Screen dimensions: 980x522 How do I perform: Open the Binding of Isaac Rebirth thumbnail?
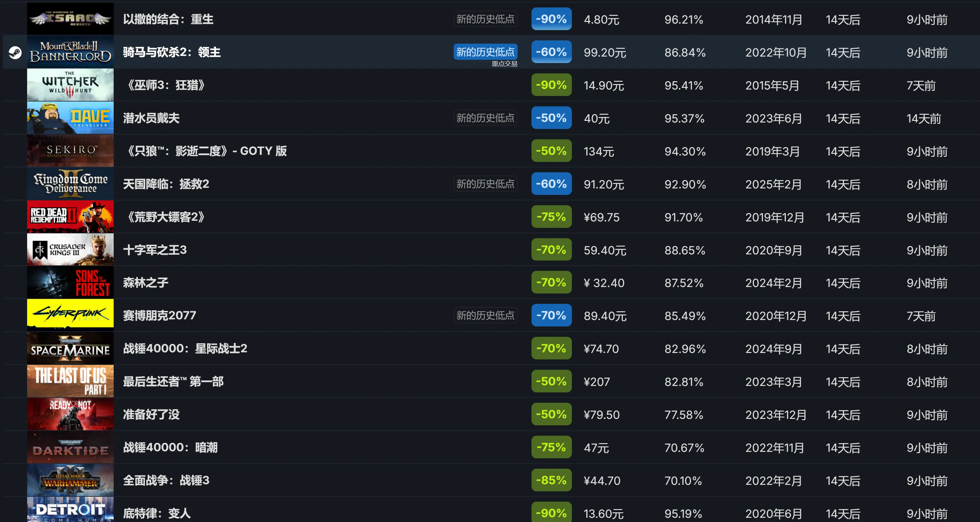click(x=70, y=19)
